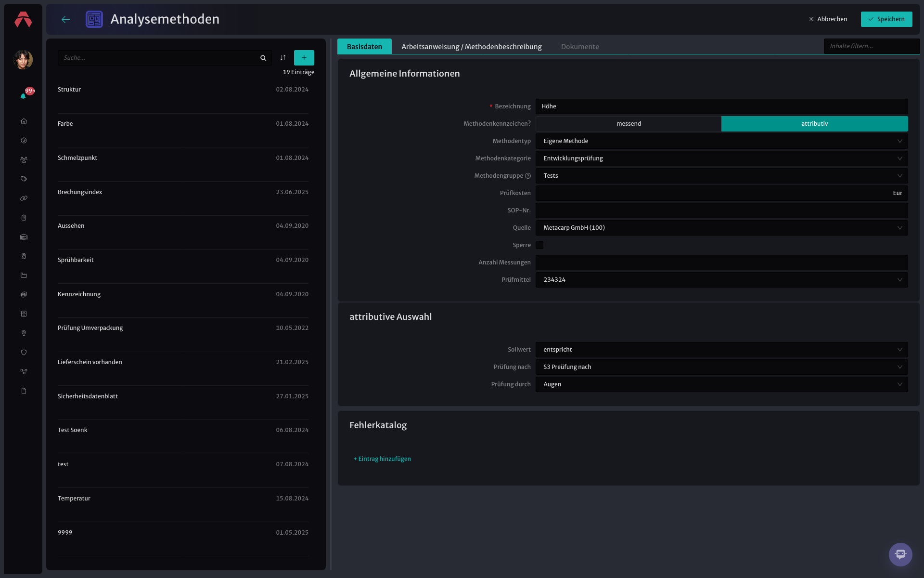Open the Methodenkategorie dropdown
Screen dimensions: 924x578
722,158
